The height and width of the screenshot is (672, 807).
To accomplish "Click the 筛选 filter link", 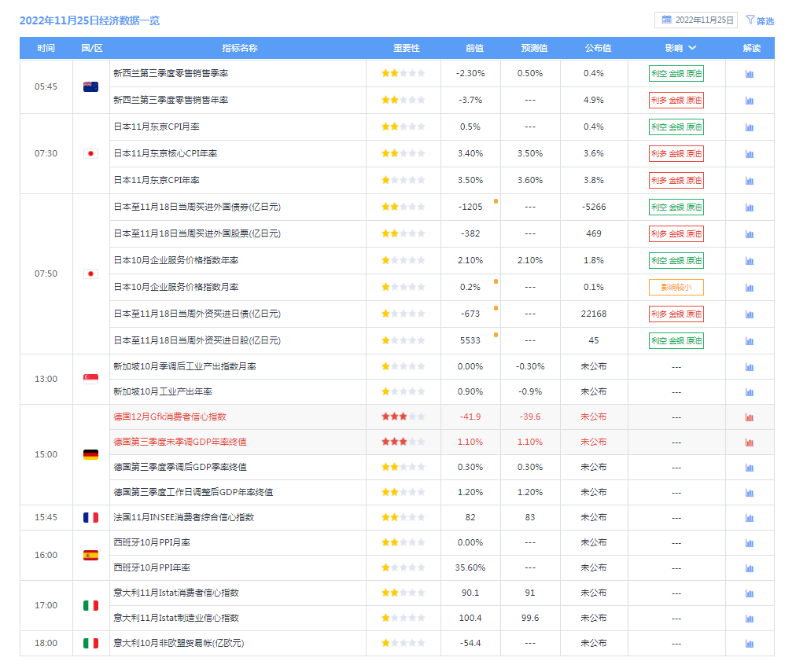I will pyautogui.click(x=765, y=21).
